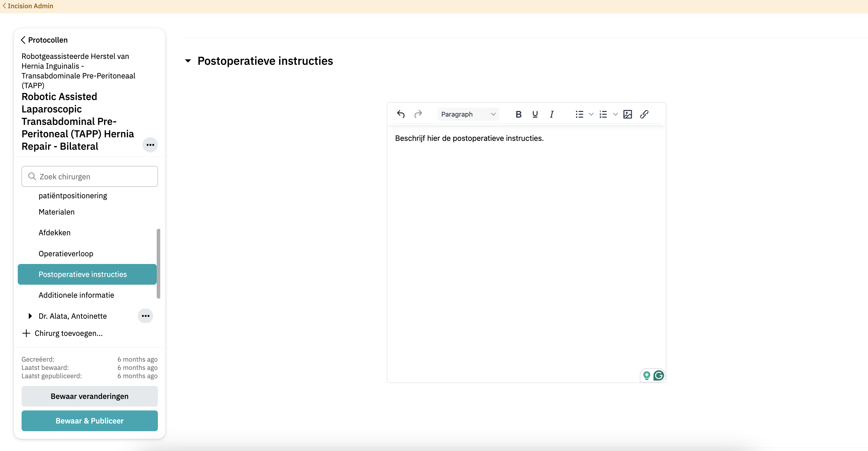Click the redo arrow in editor toolbar
Viewport: 868px width, 451px height.
click(x=418, y=114)
